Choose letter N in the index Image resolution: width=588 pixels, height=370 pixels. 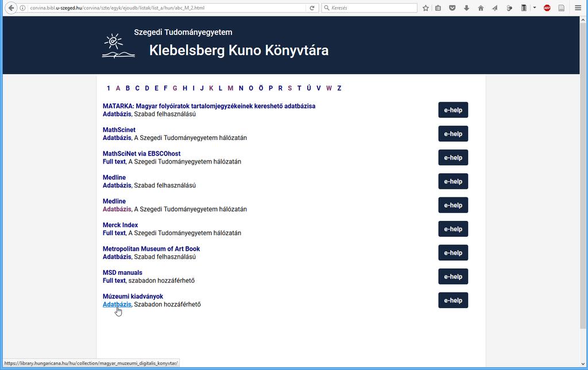pos(241,88)
